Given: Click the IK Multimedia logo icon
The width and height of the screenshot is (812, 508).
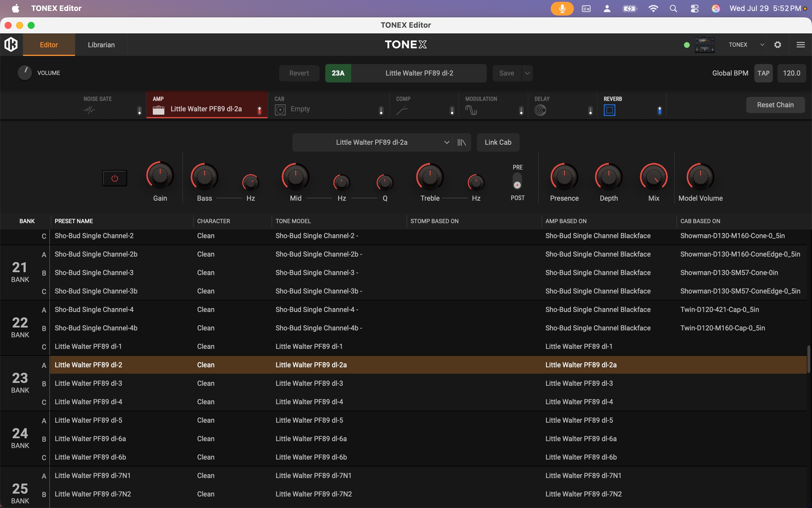Looking at the screenshot, I should 11,44.
